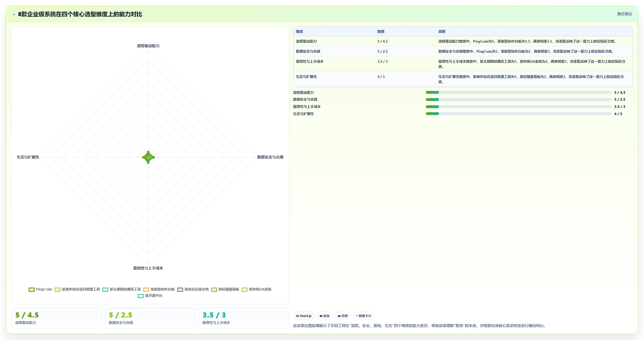The width and height of the screenshot is (644, 340).
Task: Click the 说明 column header
Action: pyautogui.click(x=442, y=32)
